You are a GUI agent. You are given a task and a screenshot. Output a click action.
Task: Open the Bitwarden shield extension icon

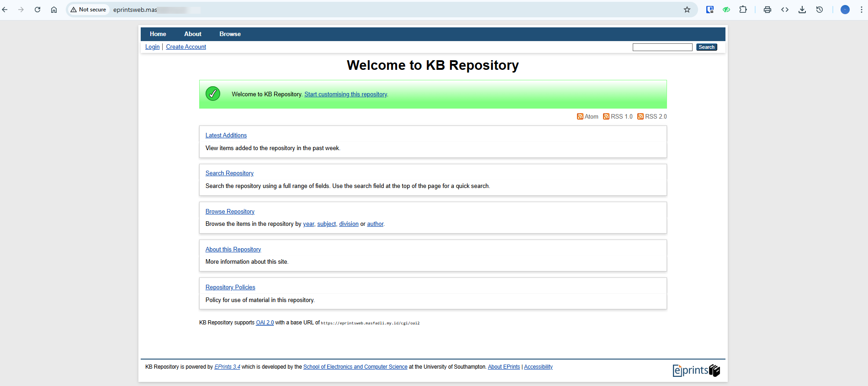pyautogui.click(x=710, y=10)
